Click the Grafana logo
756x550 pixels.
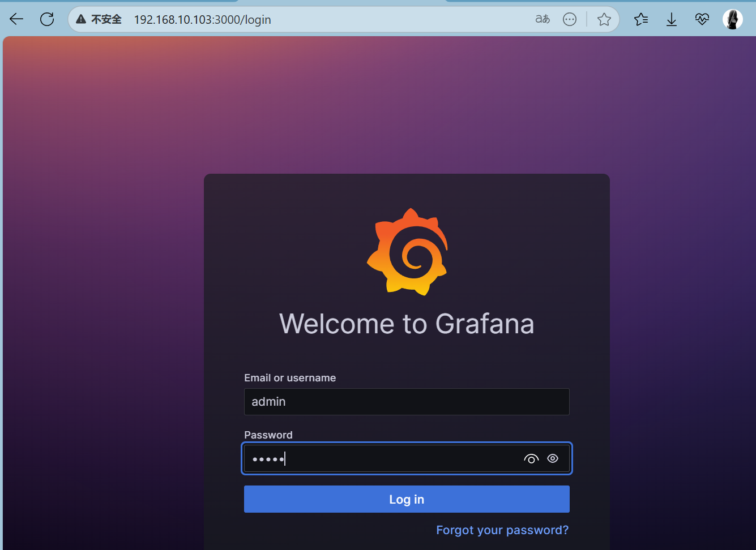407,252
